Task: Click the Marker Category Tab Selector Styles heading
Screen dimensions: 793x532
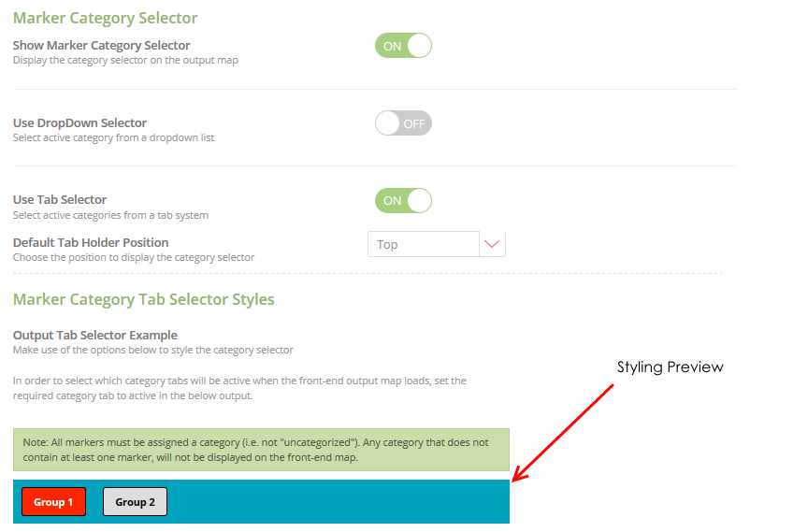Action: pos(144,299)
